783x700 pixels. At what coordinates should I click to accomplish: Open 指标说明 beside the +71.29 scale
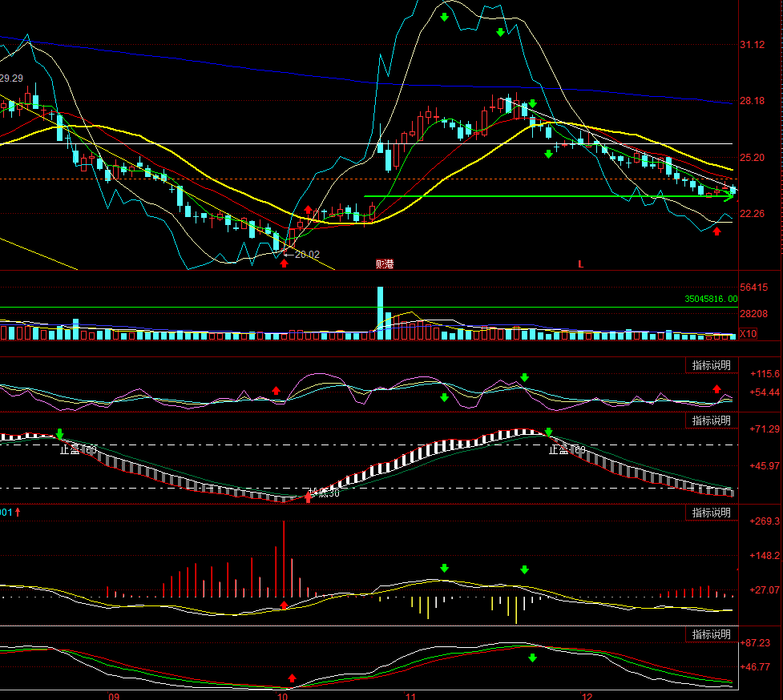[711, 420]
